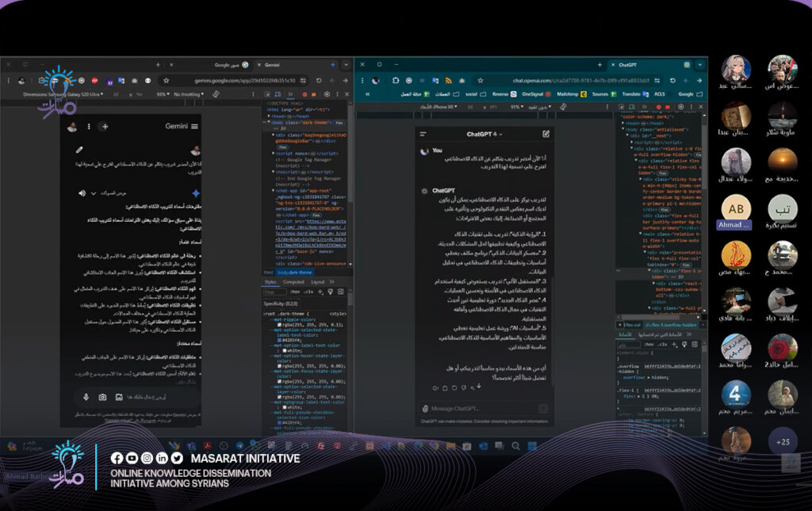Click color swatch beside rgba(255, 255, 255, 0.1)

click(x=280, y=325)
